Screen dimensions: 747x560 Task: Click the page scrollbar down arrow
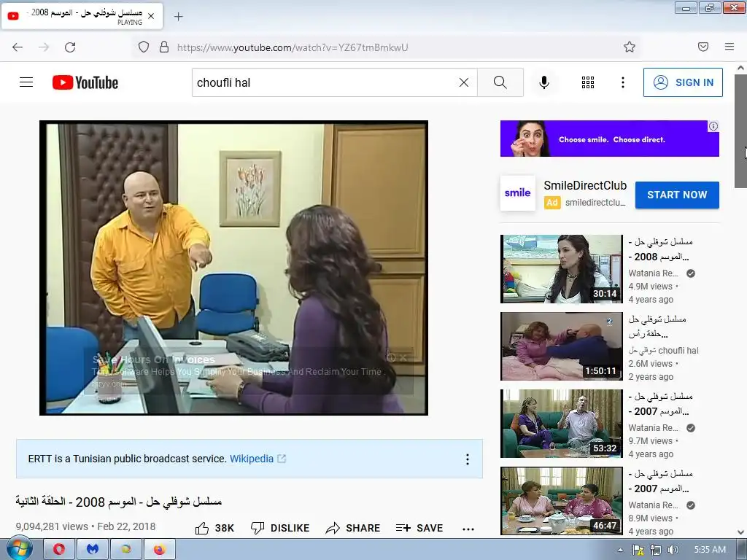click(x=740, y=532)
